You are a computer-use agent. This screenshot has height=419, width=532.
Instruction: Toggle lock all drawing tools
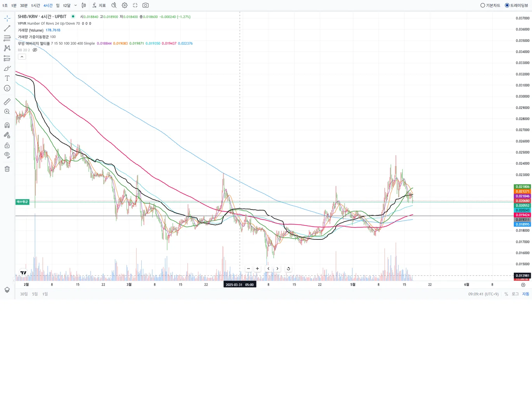7,145
